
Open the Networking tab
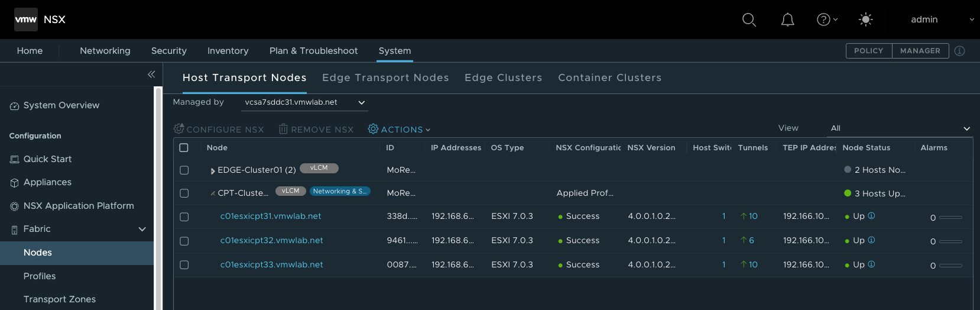coord(105,51)
